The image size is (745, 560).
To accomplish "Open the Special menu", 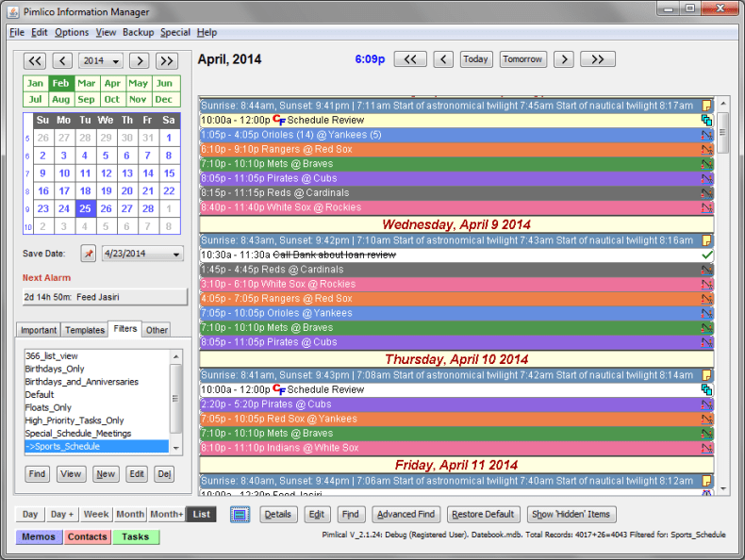I will coord(175,32).
